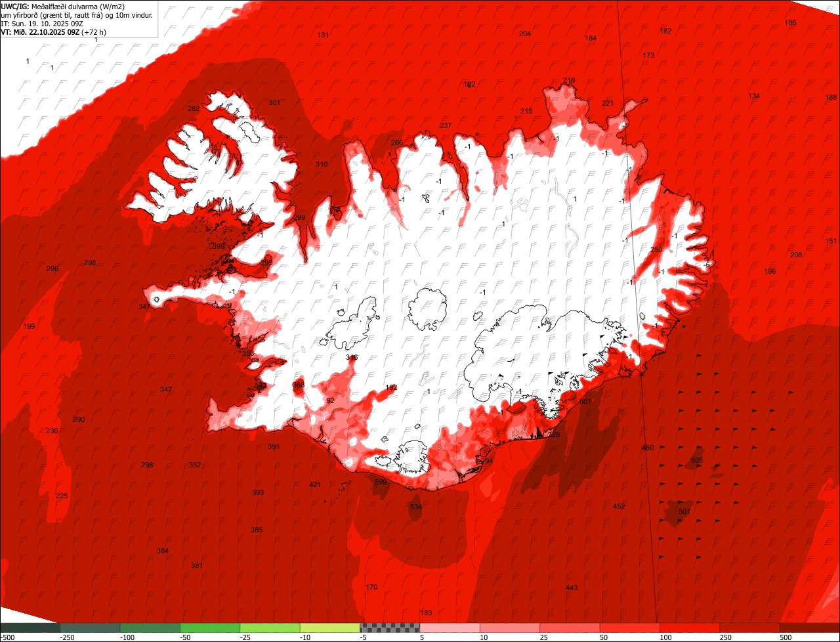This screenshot has height=642, width=840.
Task: Click the flux value 601 on the map
Action: (585, 401)
